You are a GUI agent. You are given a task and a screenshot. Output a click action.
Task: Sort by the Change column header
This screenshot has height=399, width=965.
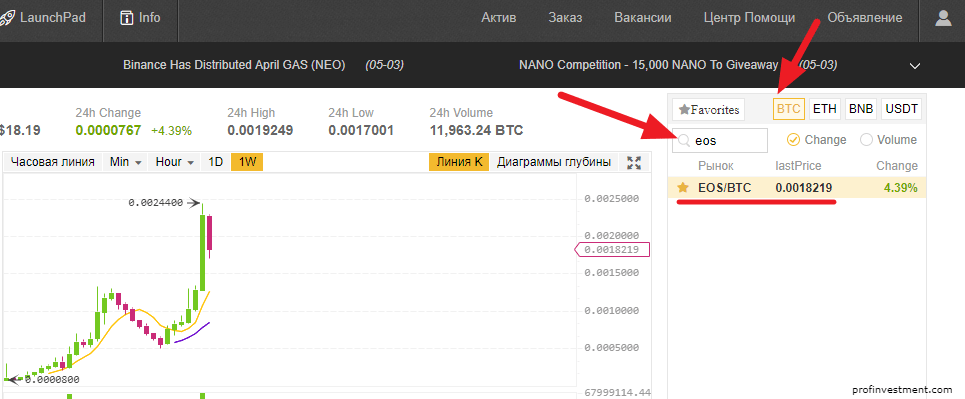(897, 166)
